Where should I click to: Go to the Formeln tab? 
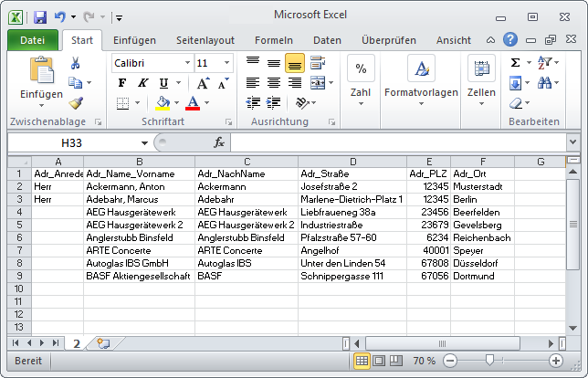273,40
